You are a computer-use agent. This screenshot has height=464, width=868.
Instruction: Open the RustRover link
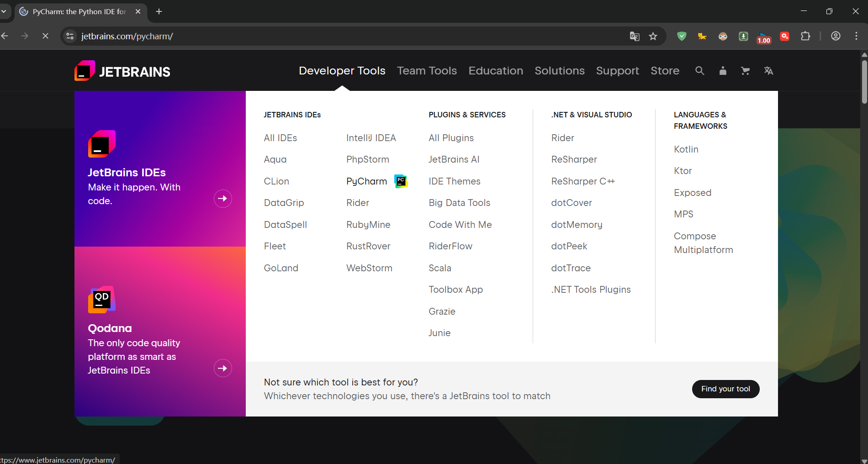coord(368,246)
